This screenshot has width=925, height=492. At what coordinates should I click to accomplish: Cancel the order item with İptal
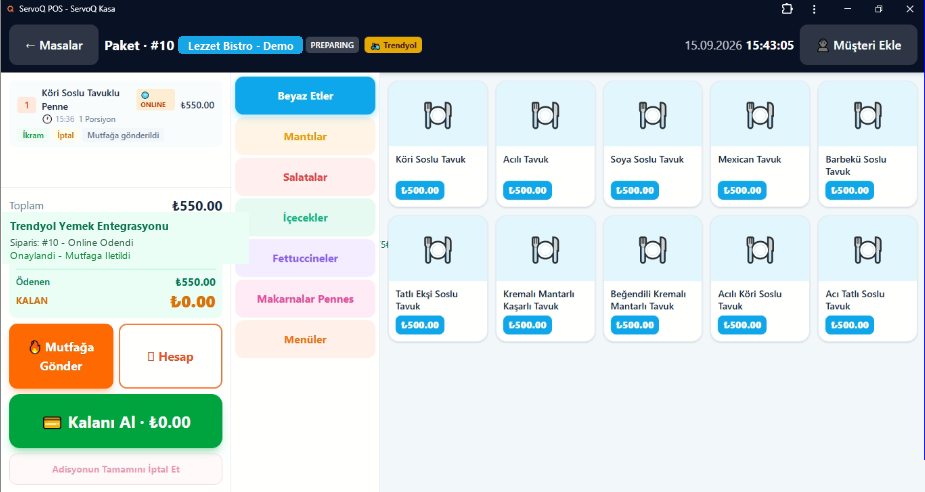[x=65, y=135]
